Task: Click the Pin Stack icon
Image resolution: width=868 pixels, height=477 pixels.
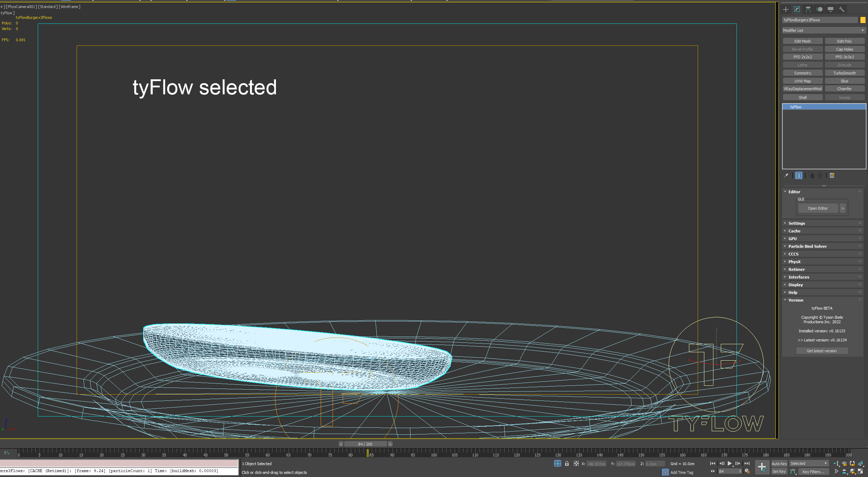Action: point(786,175)
